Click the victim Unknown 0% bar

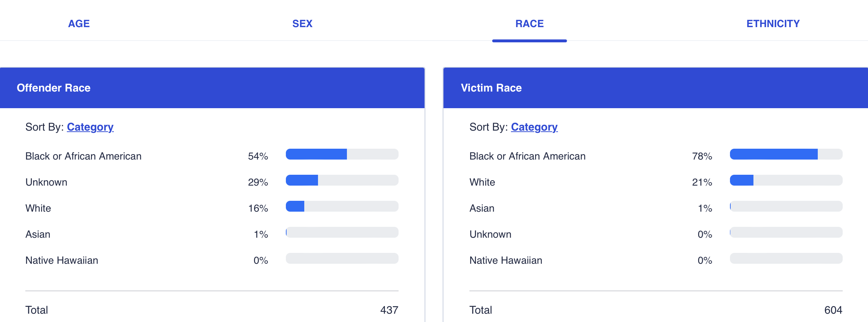(786, 232)
